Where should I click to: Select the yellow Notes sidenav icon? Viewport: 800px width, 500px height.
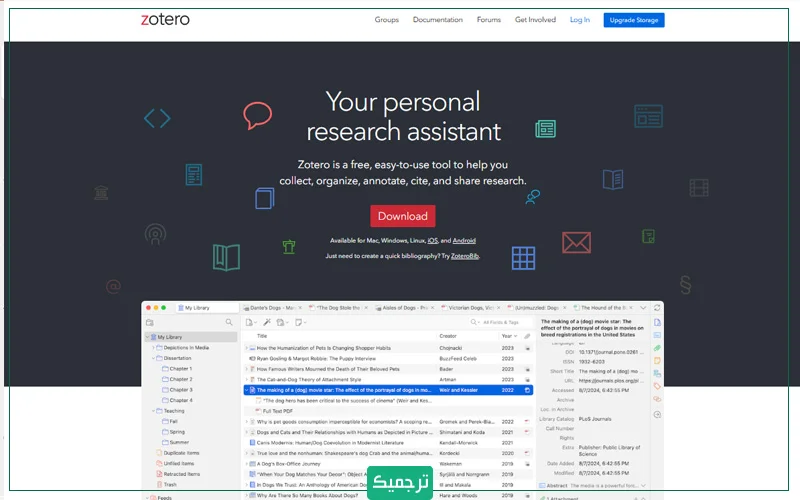click(x=657, y=361)
